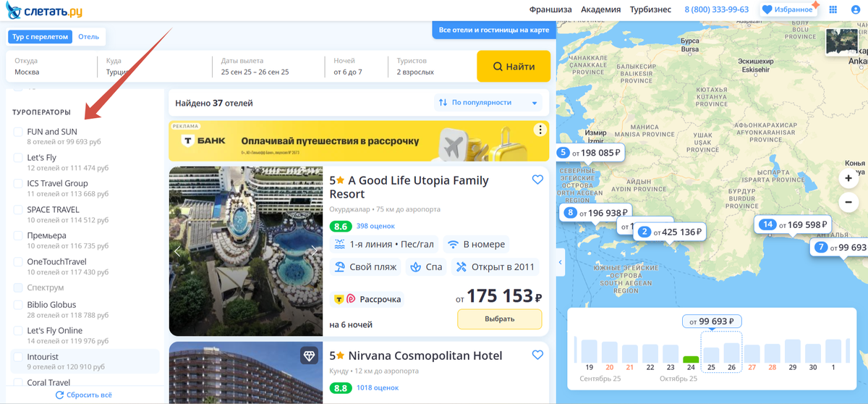Check the Biblio Globus operator
The height and width of the screenshot is (404, 868).
pyautogui.click(x=18, y=305)
